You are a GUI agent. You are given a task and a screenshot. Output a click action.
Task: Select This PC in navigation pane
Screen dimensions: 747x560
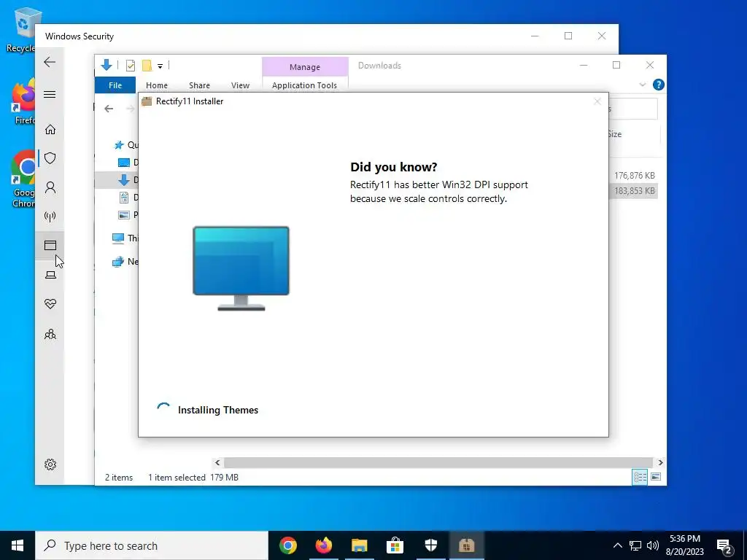pos(125,238)
